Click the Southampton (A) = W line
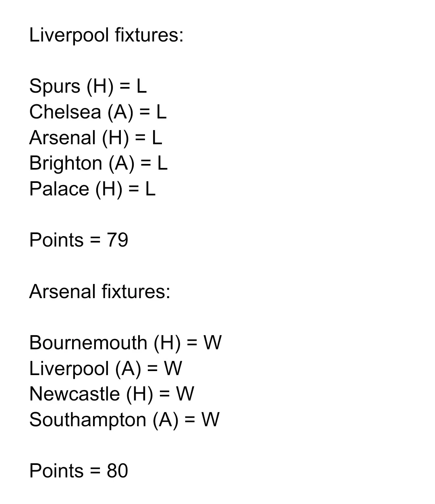 [124, 420]
